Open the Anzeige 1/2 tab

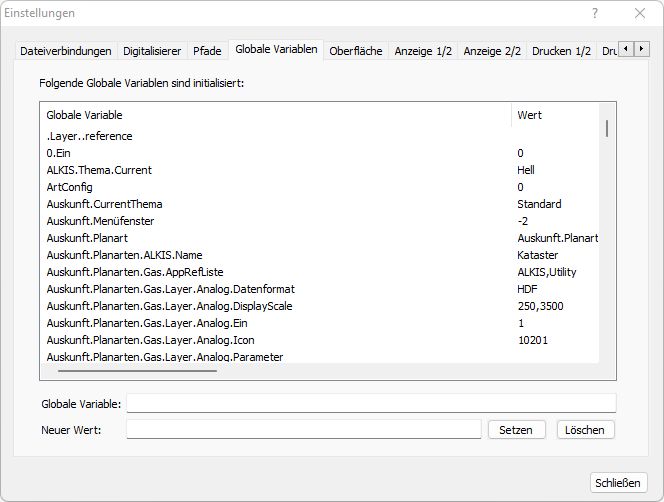423,51
